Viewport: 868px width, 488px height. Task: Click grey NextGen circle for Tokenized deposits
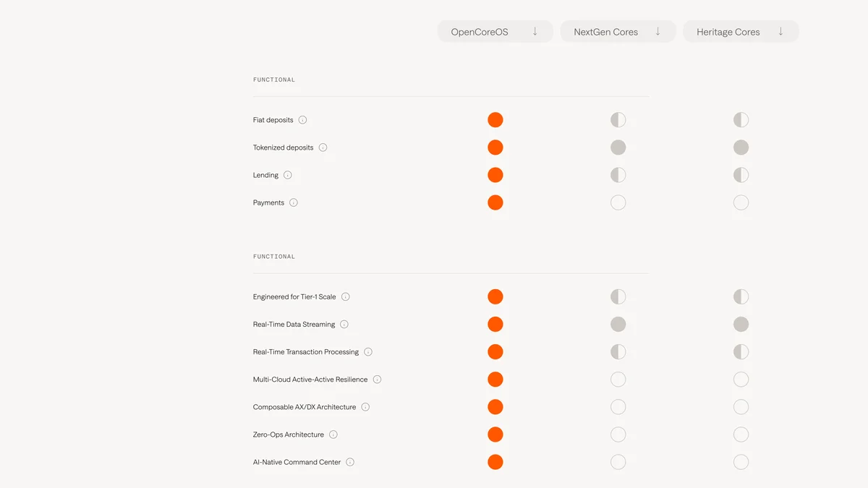[x=618, y=147]
